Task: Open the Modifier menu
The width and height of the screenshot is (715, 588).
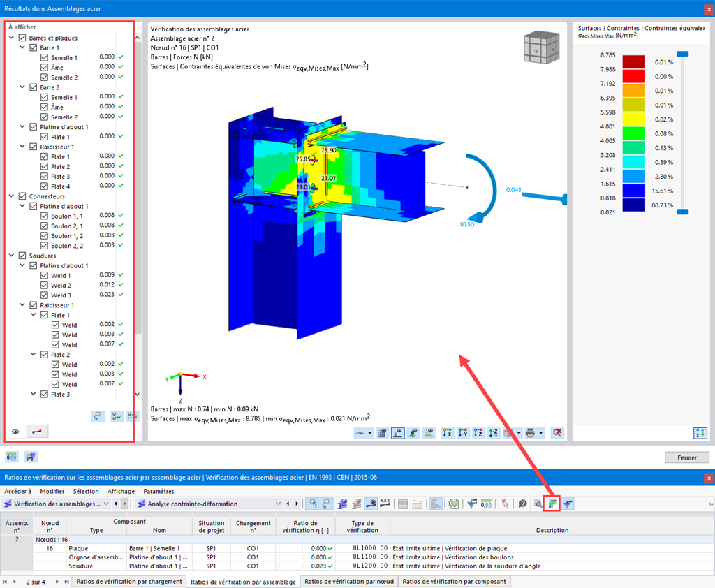Action: pyautogui.click(x=52, y=492)
